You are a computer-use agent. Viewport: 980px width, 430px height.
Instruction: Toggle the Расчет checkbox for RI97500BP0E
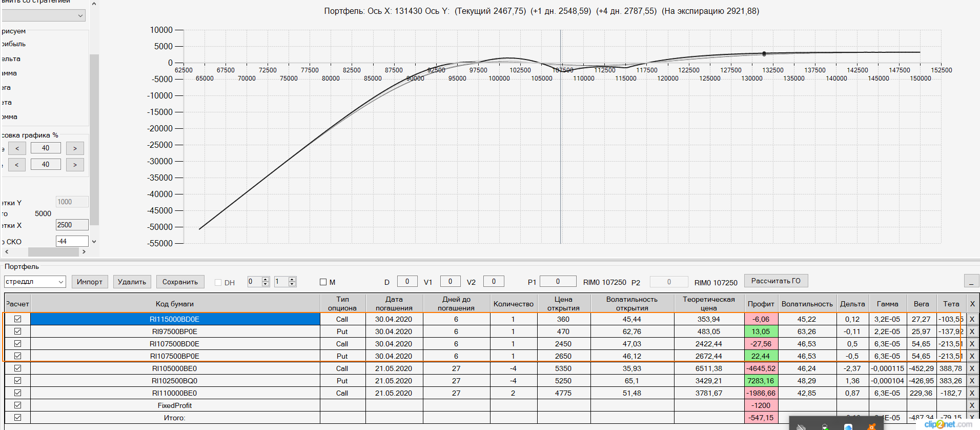pyautogui.click(x=17, y=331)
